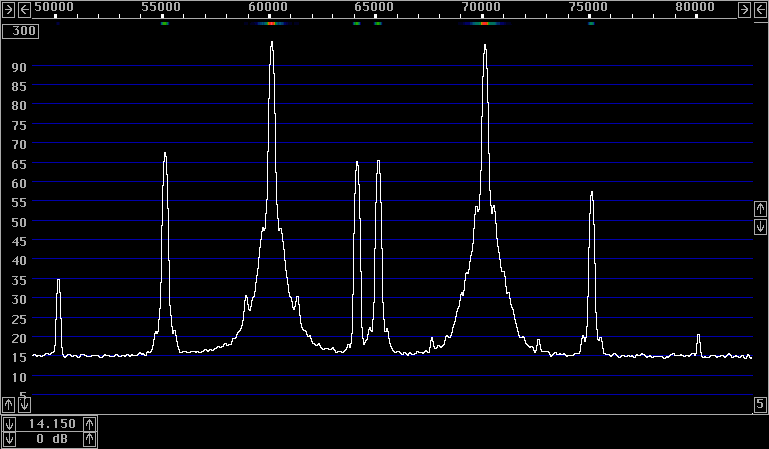The height and width of the screenshot is (449, 769).
Task: Click the up arrow below the dB scale
Action: point(8,404)
